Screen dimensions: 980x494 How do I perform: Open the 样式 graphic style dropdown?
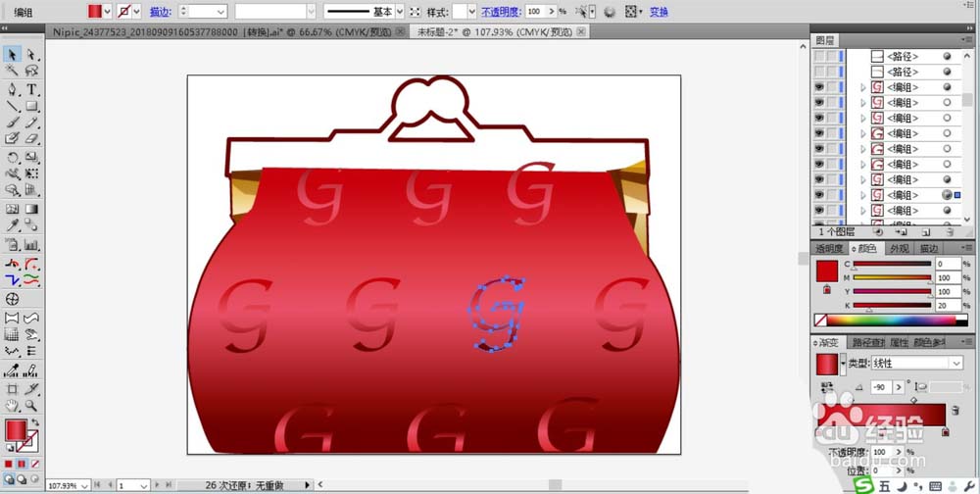(x=472, y=11)
